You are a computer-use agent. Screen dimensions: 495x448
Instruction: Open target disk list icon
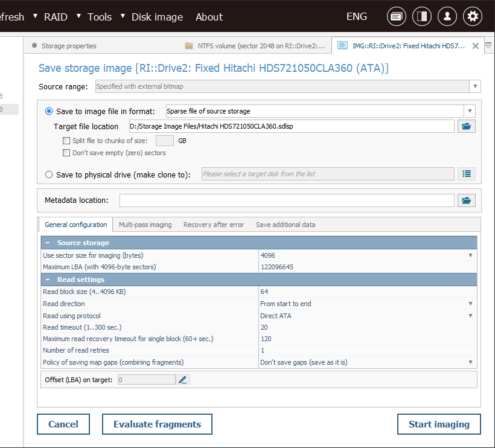(x=467, y=174)
